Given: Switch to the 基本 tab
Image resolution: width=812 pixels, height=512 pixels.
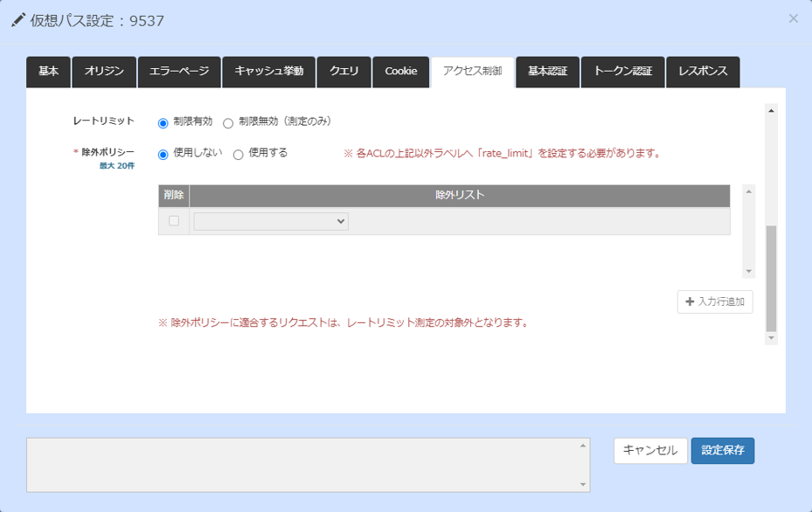Looking at the screenshot, I should pyautogui.click(x=48, y=72).
